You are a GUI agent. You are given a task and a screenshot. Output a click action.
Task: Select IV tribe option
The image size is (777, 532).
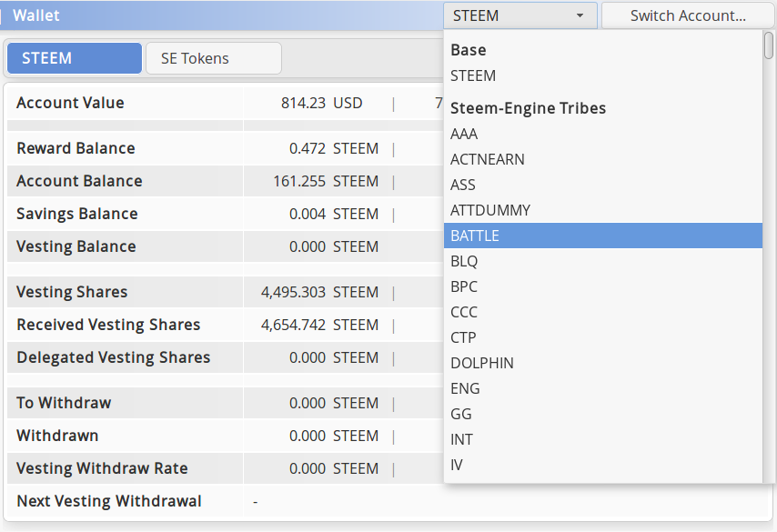[602, 465]
